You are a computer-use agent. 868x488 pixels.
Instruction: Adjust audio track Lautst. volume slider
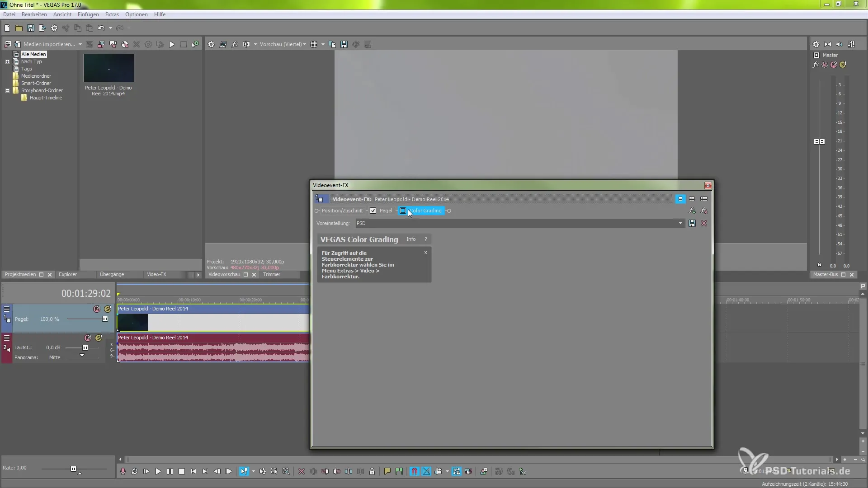click(x=85, y=348)
